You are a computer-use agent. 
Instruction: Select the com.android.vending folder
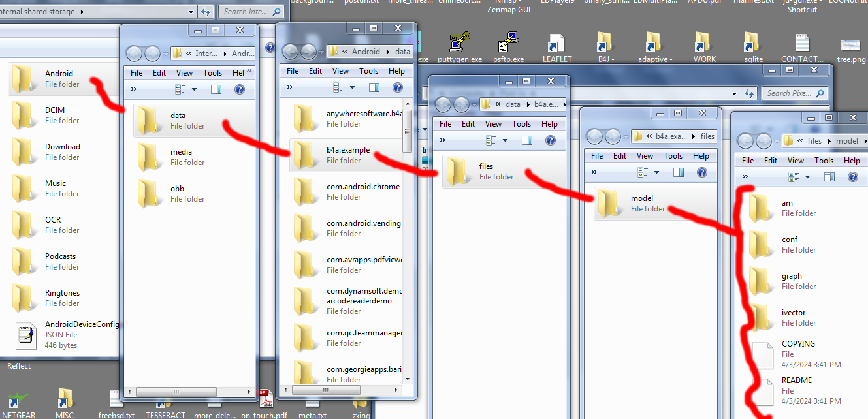[346, 228]
